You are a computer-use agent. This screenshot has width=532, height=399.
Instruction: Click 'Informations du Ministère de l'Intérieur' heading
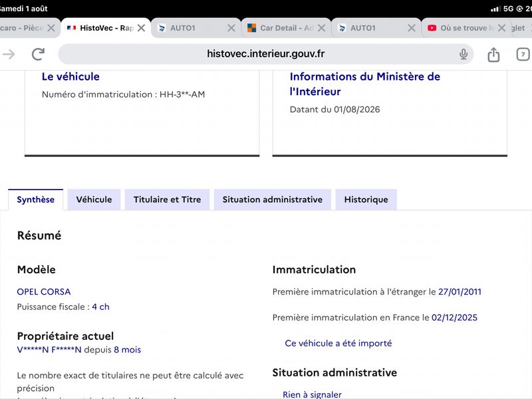pyautogui.click(x=364, y=84)
